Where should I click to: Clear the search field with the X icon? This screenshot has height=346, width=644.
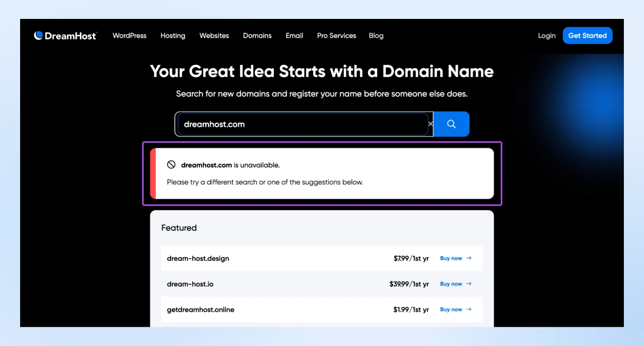[431, 124]
